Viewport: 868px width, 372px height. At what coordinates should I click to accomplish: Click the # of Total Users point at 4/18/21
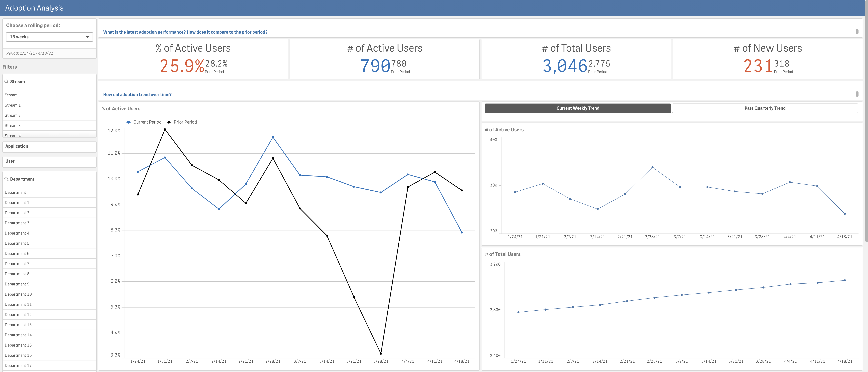coord(845,280)
